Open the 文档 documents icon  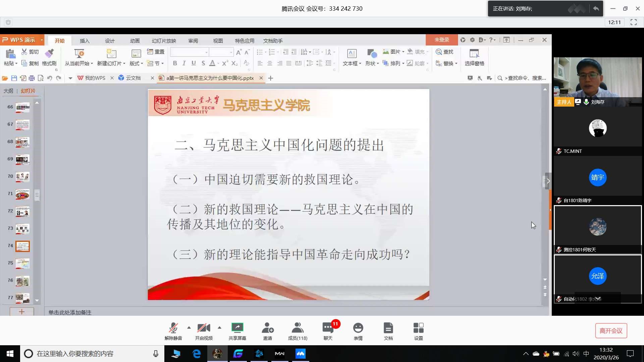click(x=388, y=328)
